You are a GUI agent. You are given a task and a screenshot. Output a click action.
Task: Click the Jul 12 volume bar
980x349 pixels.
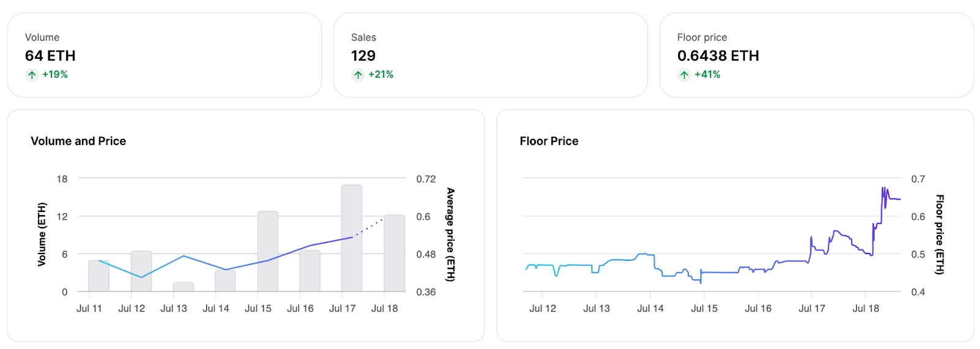[141, 271]
